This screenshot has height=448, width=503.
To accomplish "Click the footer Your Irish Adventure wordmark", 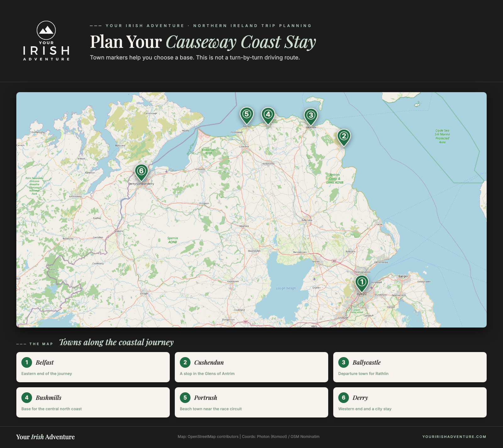I will pos(46,437).
